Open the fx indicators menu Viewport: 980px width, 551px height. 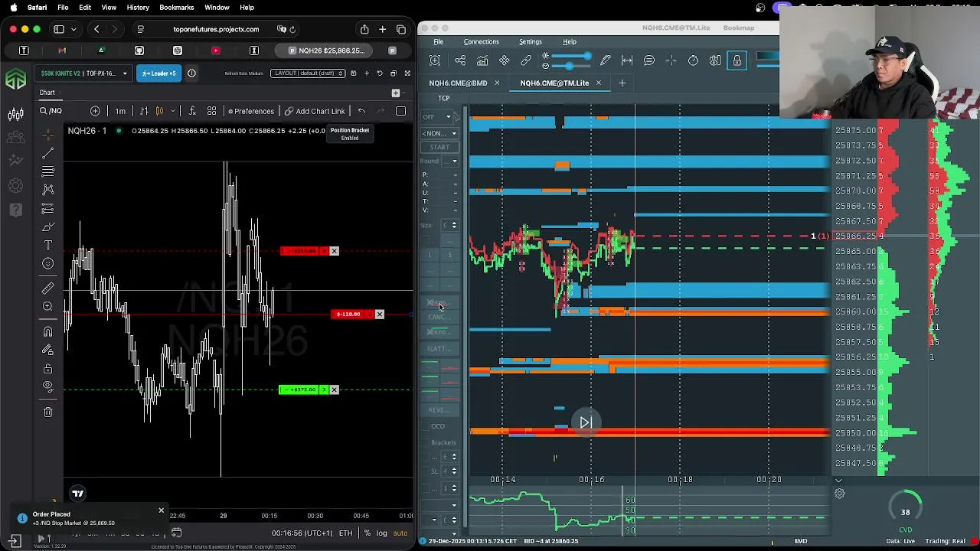(x=191, y=111)
